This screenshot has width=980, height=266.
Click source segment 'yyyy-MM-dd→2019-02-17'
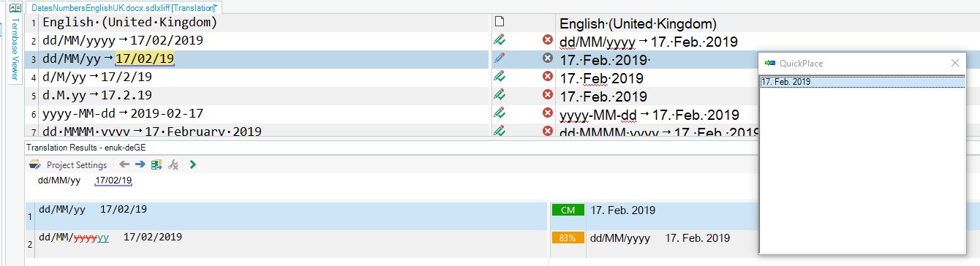click(x=123, y=114)
